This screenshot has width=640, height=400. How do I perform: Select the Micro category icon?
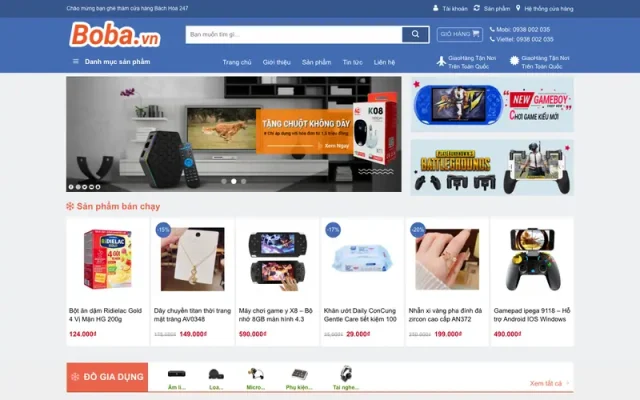tap(256, 374)
